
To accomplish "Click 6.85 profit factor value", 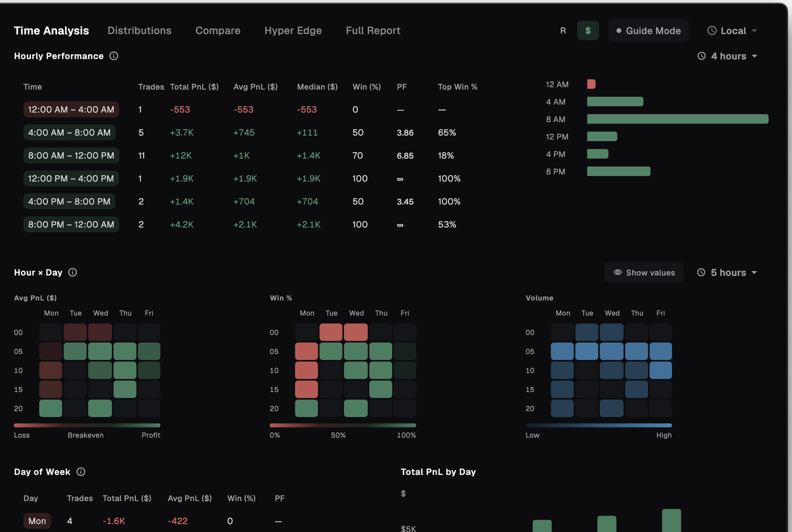I will click(x=405, y=155).
